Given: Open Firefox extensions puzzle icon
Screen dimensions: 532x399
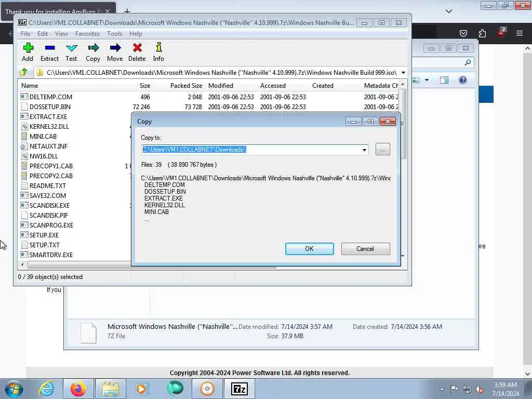Looking at the screenshot, I should pyautogui.click(x=482, y=33).
